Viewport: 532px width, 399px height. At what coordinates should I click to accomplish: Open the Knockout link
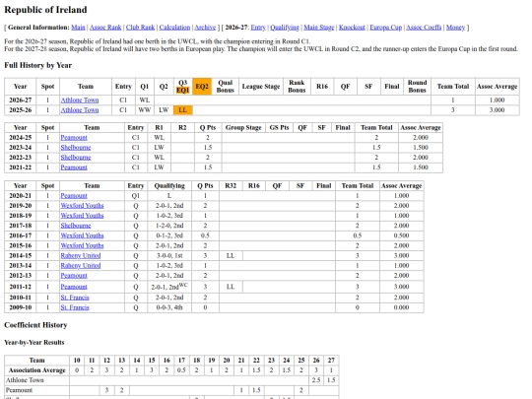point(352,28)
